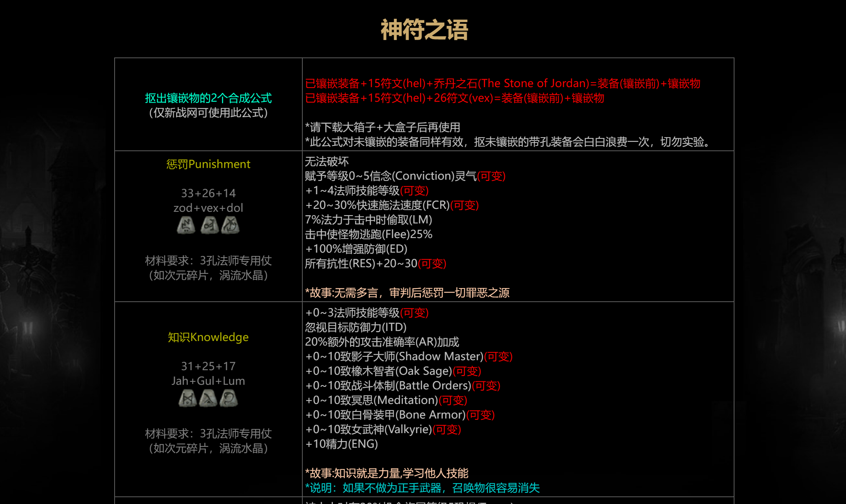This screenshot has height=504, width=846.
Task: Click the 抠出镶嵌物的2个合成公式 heading
Action: tap(208, 98)
